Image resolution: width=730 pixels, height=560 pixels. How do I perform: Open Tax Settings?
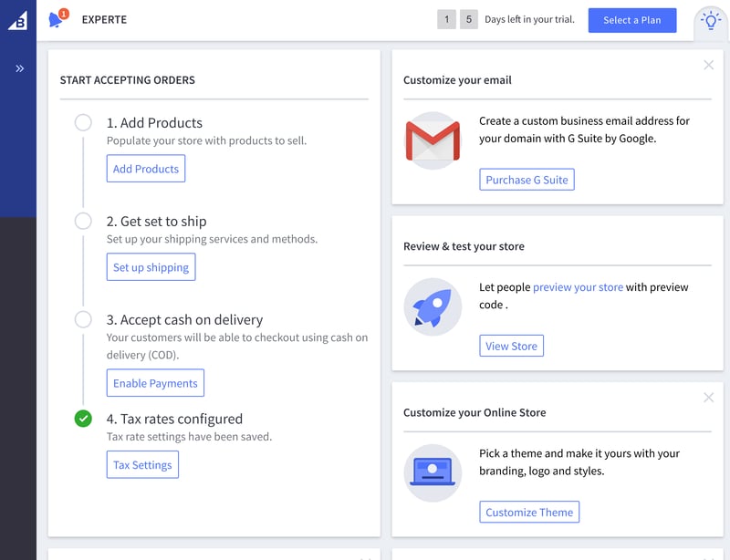pyautogui.click(x=142, y=464)
